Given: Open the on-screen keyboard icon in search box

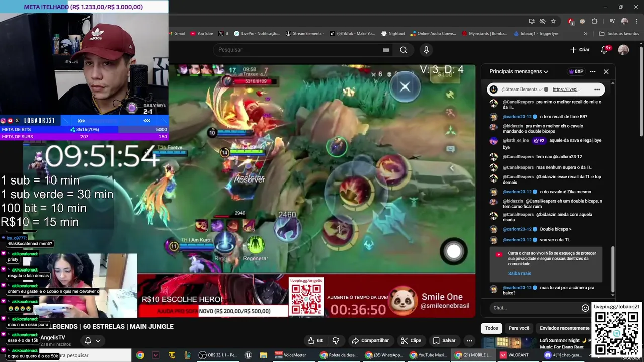Looking at the screenshot, I should (x=386, y=50).
